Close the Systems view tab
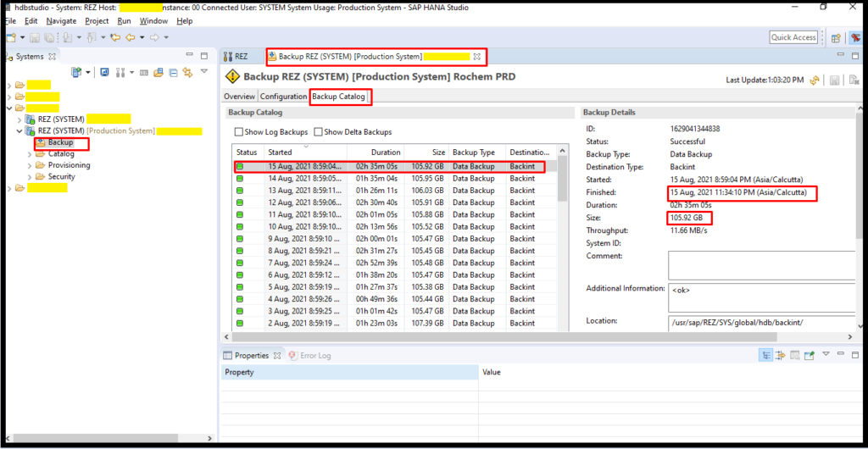Viewport: 868px width, 449px height. coord(53,57)
